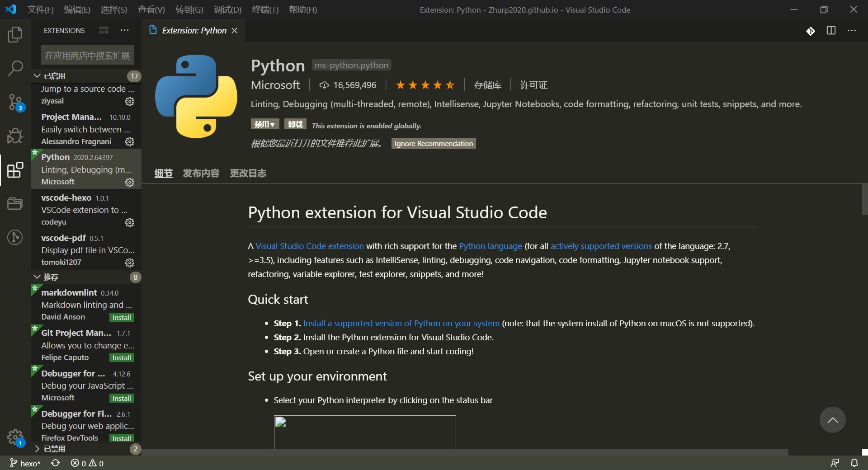
Task: Click Ignore Recommendation button
Action: [x=434, y=143]
